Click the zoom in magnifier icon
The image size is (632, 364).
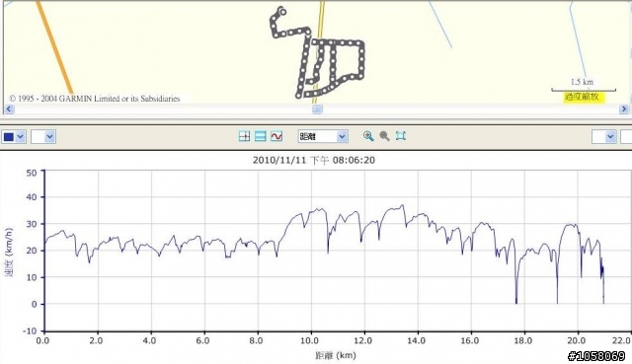click(368, 136)
